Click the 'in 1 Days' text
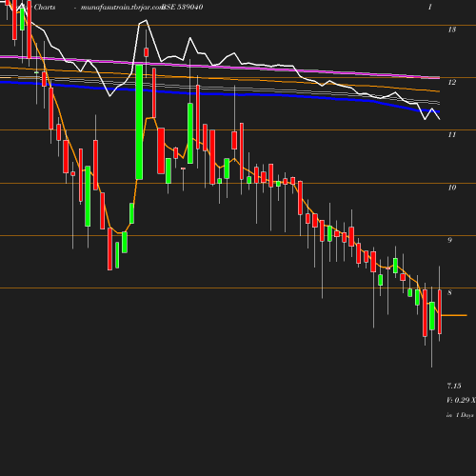The height and width of the screenshot is (476, 476). click(x=460, y=415)
